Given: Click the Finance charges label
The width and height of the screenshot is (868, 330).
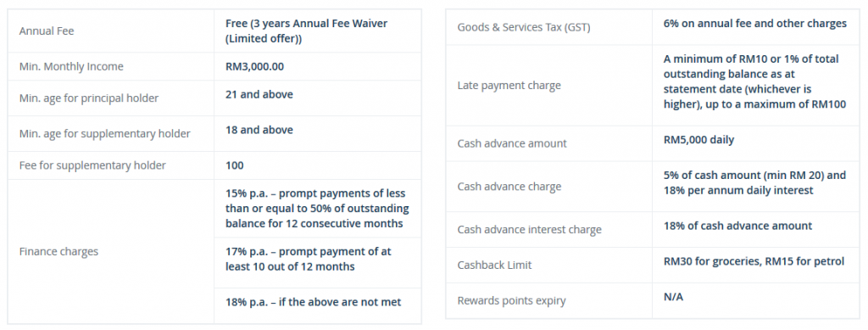Looking at the screenshot, I should [58, 251].
